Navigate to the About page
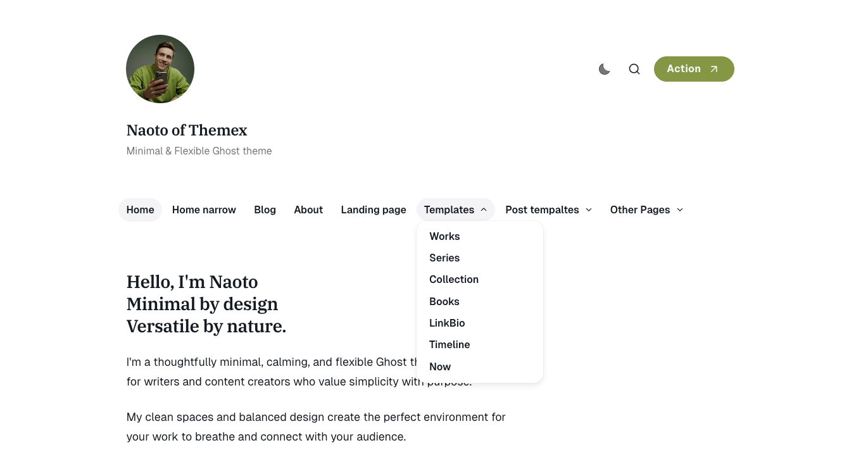 308,210
